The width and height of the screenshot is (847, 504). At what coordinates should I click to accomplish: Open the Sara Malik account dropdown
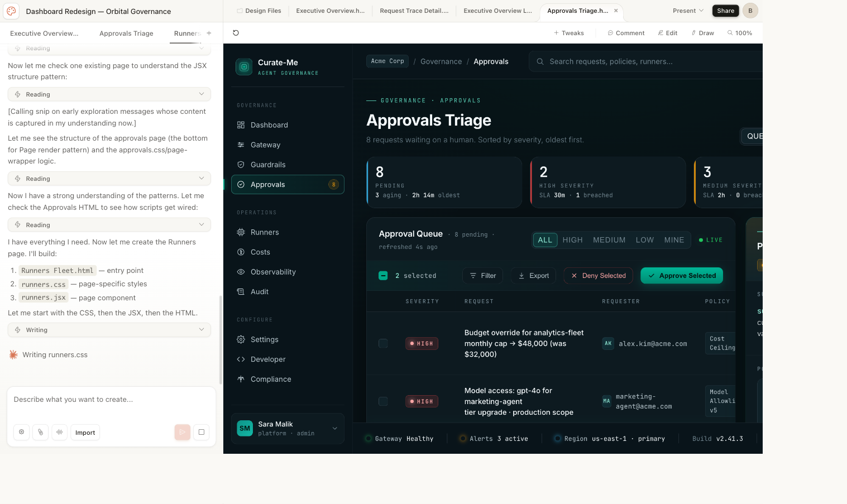(x=334, y=429)
